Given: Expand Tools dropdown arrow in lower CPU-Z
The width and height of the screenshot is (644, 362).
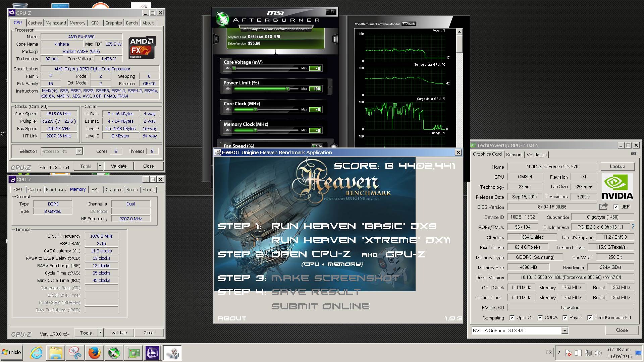Looking at the screenshot, I should [100, 333].
